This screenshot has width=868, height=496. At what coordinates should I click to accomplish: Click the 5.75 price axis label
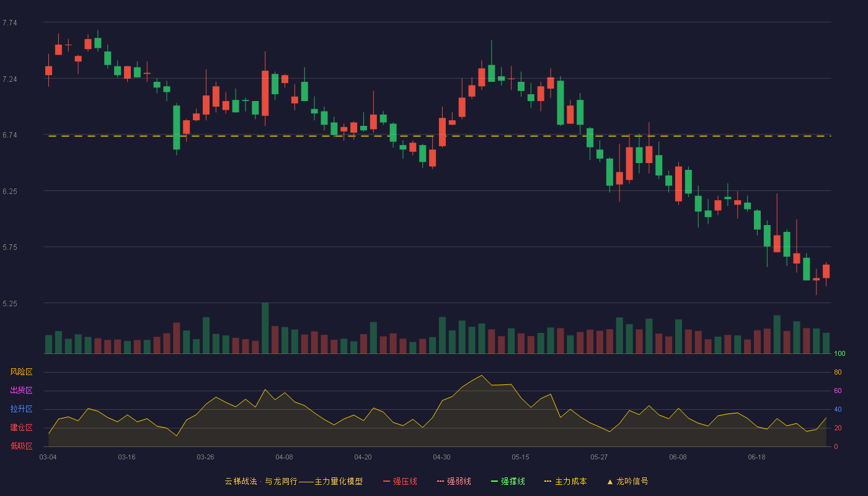coord(10,247)
